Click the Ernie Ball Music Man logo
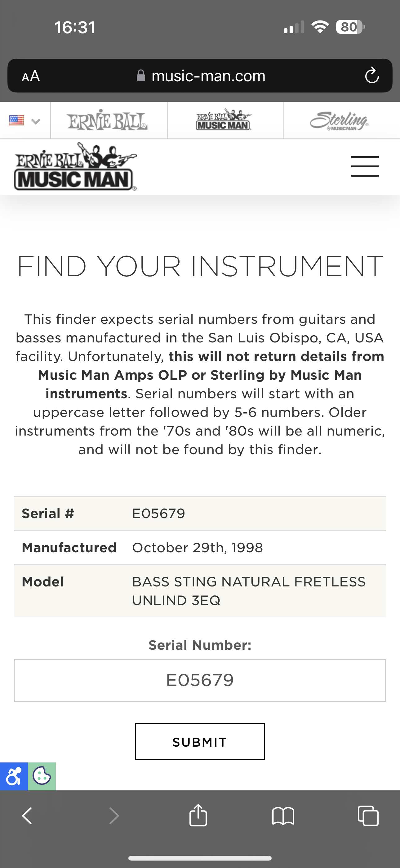This screenshot has height=868, width=400. pos(75,166)
